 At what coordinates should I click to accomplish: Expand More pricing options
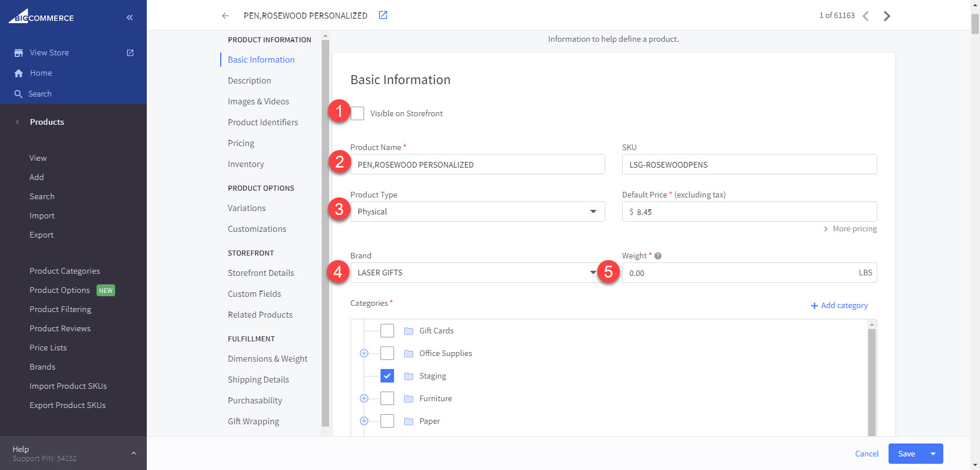(850, 229)
